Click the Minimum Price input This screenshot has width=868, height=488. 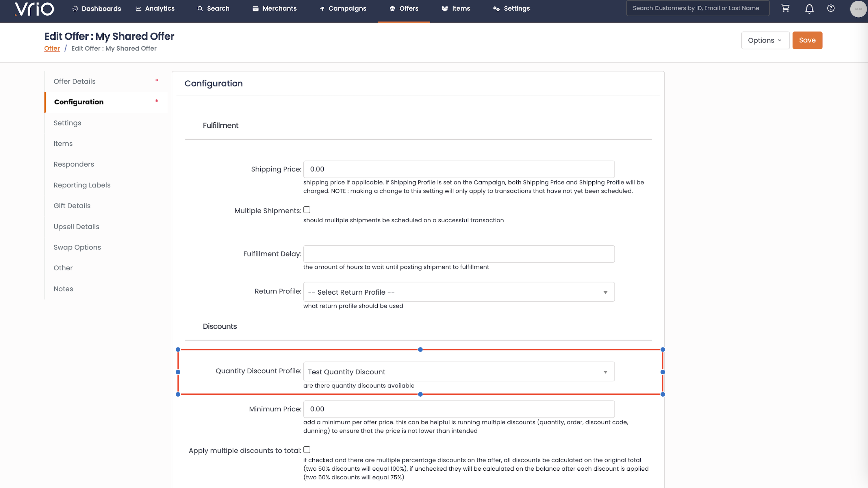pyautogui.click(x=459, y=409)
